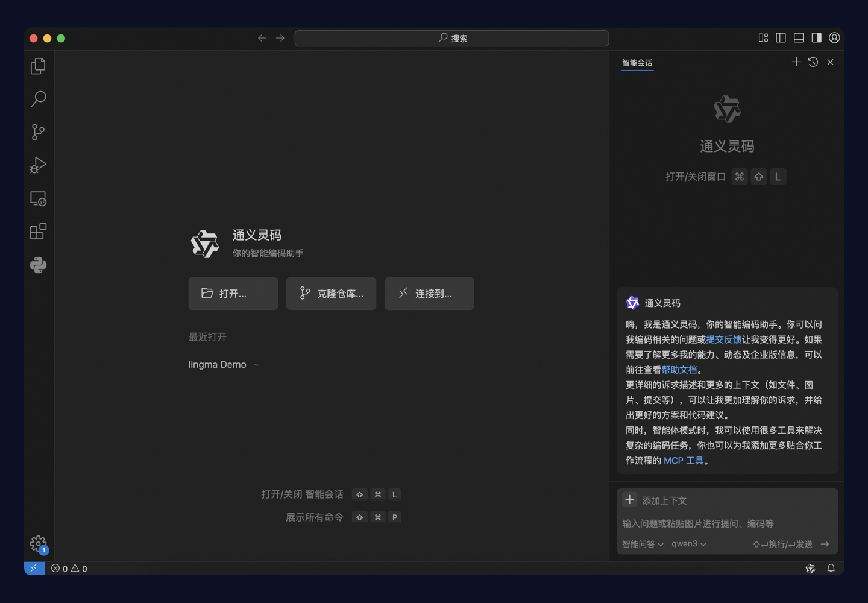Image resolution: width=868 pixels, height=603 pixels.
Task: Open the Accounts icon in title bar
Action: click(x=834, y=38)
